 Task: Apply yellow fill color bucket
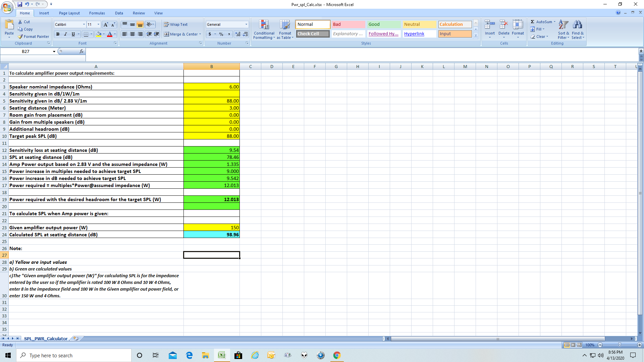point(99,34)
